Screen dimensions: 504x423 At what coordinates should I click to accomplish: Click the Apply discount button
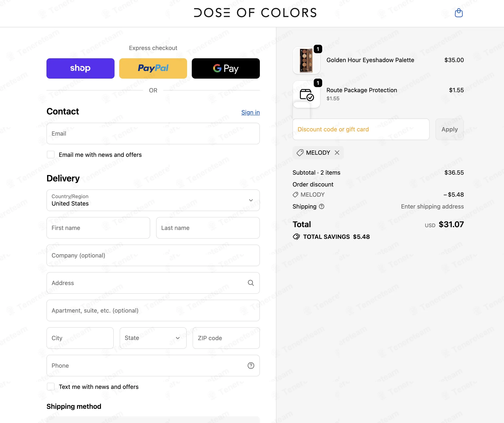coord(449,129)
